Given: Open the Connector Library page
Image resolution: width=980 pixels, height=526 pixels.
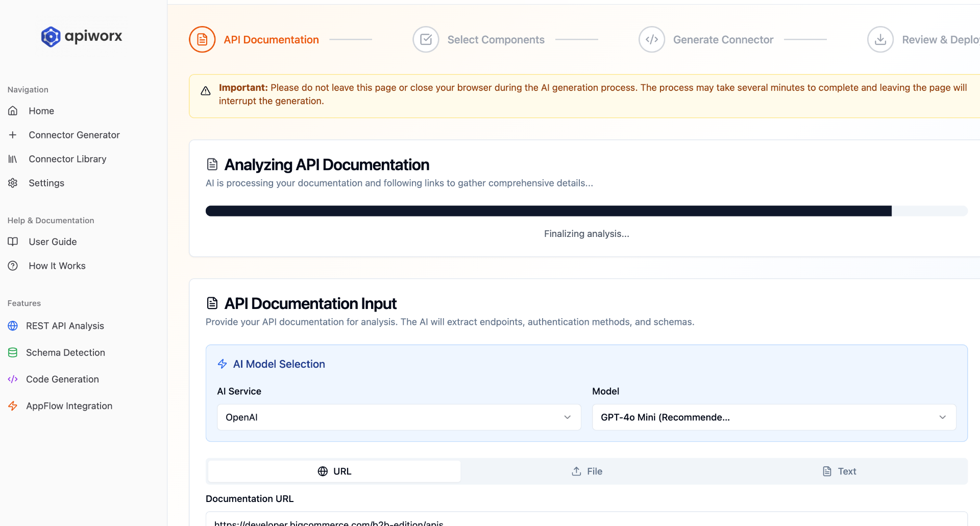Looking at the screenshot, I should click(x=67, y=159).
